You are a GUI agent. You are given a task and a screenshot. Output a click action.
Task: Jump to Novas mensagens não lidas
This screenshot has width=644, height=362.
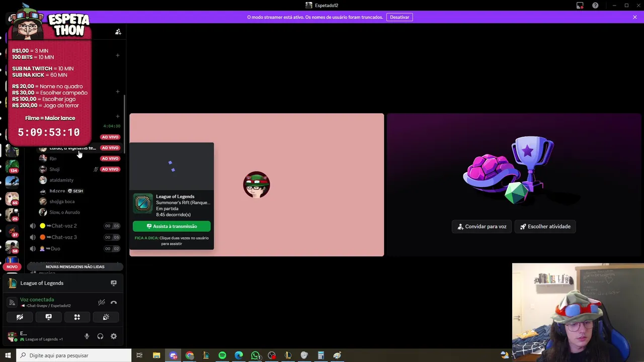(75, 267)
